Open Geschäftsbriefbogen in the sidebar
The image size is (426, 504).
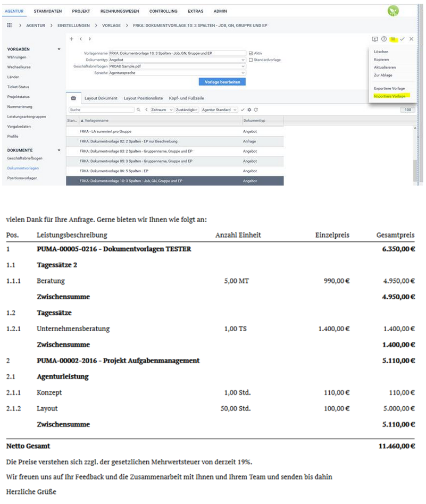tap(25, 158)
